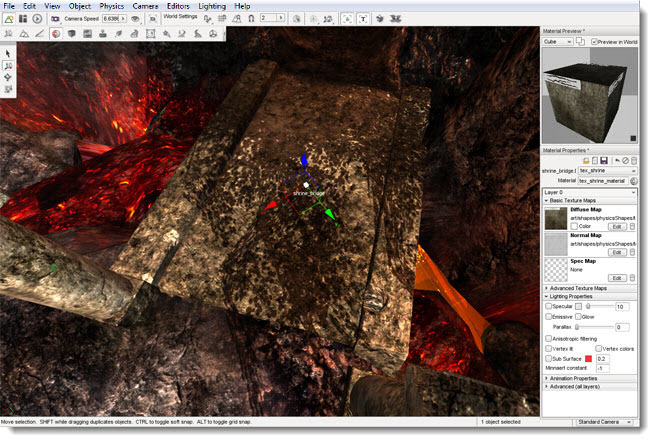Open the Sketch Tool cube icon
655x442 pixels.
tap(71, 34)
